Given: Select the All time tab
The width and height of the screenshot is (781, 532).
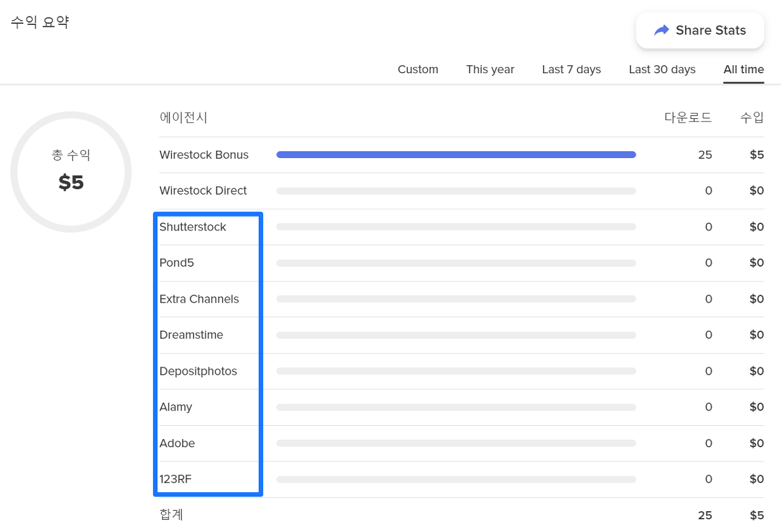Looking at the screenshot, I should (x=743, y=70).
